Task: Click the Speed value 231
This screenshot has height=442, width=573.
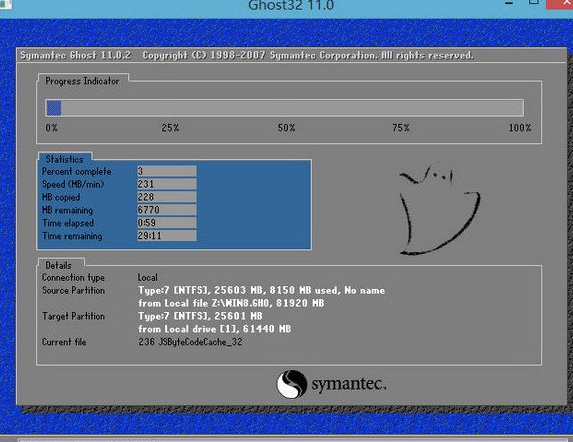Action: click(x=167, y=184)
